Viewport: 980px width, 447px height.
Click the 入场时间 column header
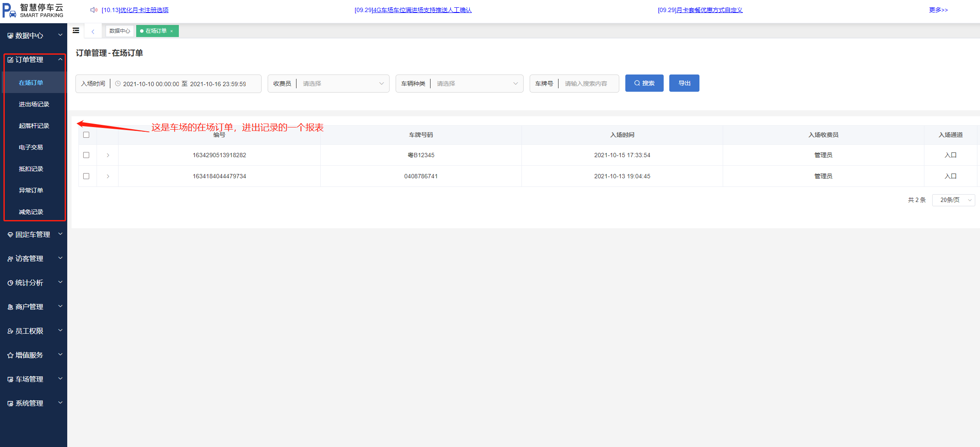(x=622, y=135)
